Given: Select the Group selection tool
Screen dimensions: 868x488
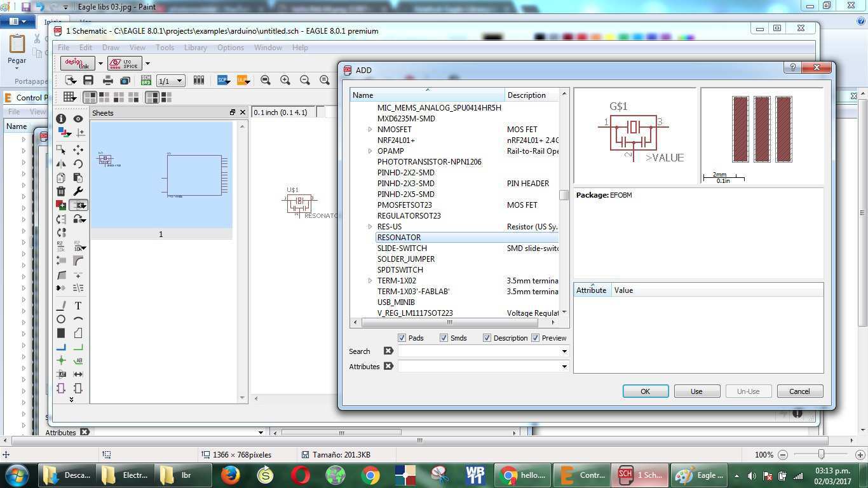Looking at the screenshot, I should click(61, 150).
